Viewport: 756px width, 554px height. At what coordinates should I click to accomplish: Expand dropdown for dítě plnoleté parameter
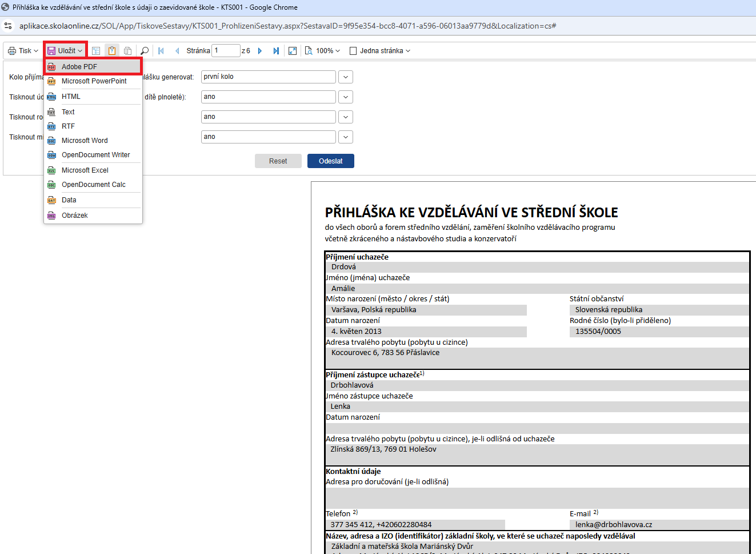[345, 97]
